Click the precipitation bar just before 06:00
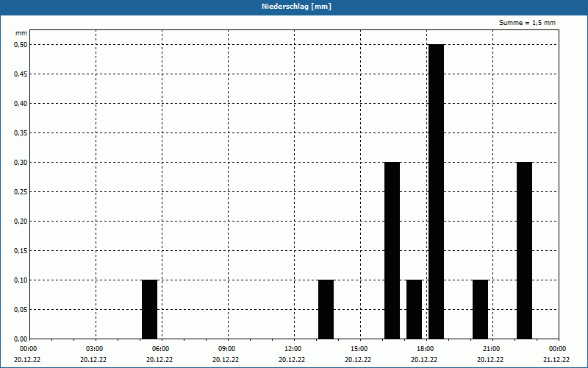588x368 pixels. 150,309
